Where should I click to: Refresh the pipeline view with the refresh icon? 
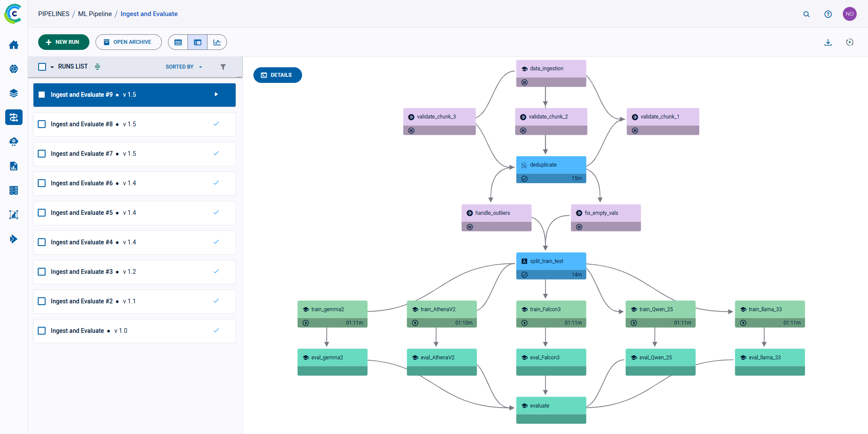point(849,42)
